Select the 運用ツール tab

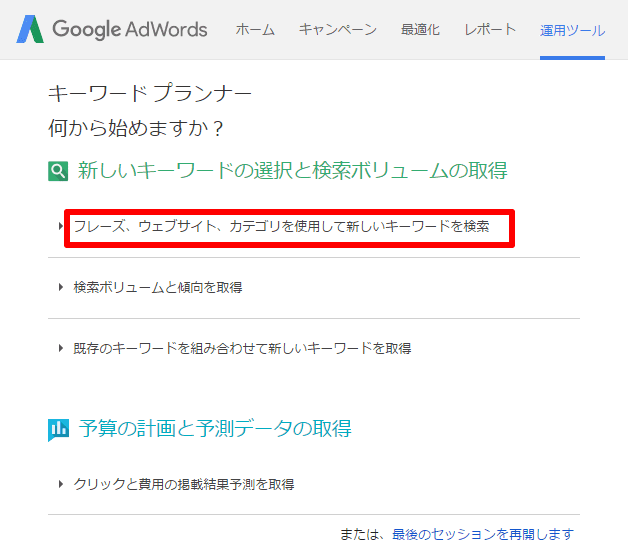(572, 30)
